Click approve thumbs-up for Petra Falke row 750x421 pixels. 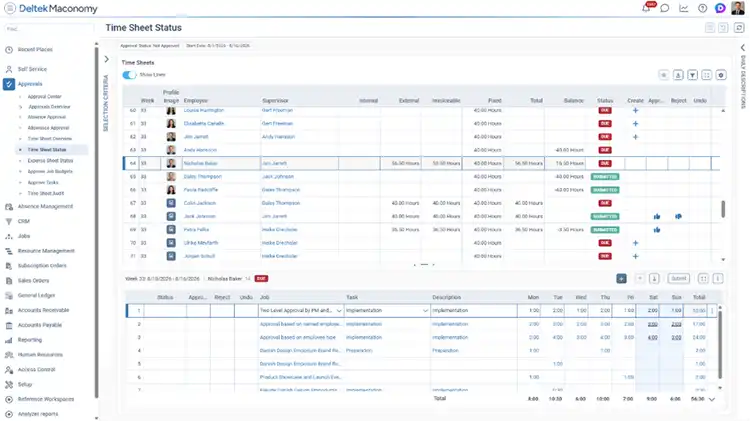(x=657, y=230)
